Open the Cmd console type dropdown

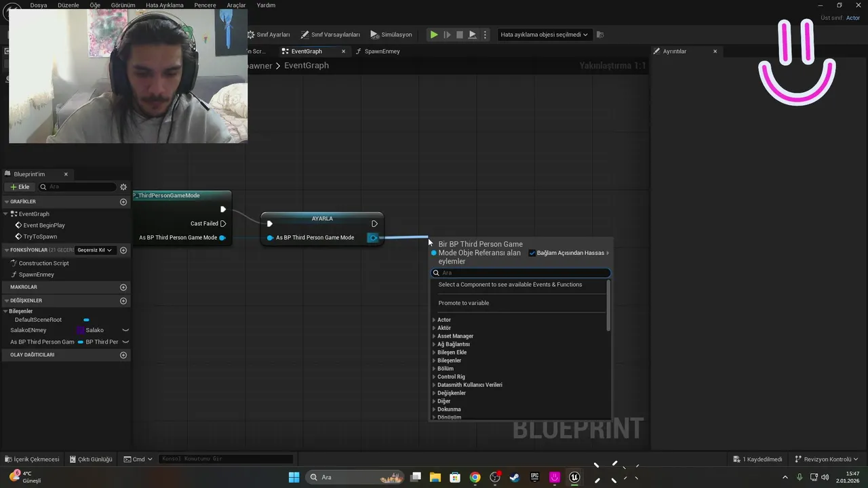point(138,460)
